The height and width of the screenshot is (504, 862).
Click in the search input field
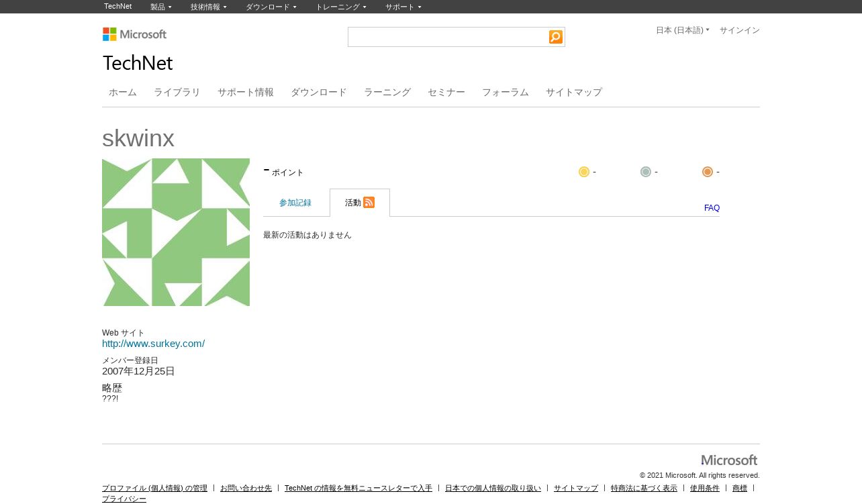pyautogui.click(x=448, y=37)
